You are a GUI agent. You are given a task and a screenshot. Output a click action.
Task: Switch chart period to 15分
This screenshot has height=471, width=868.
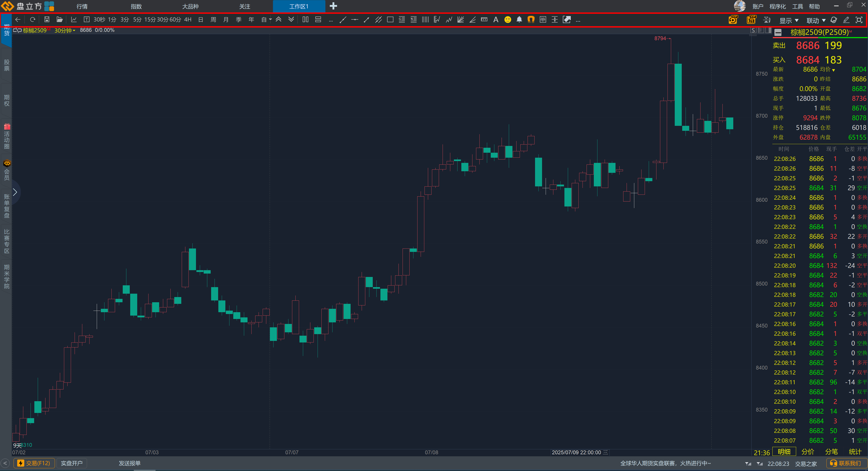pos(150,19)
